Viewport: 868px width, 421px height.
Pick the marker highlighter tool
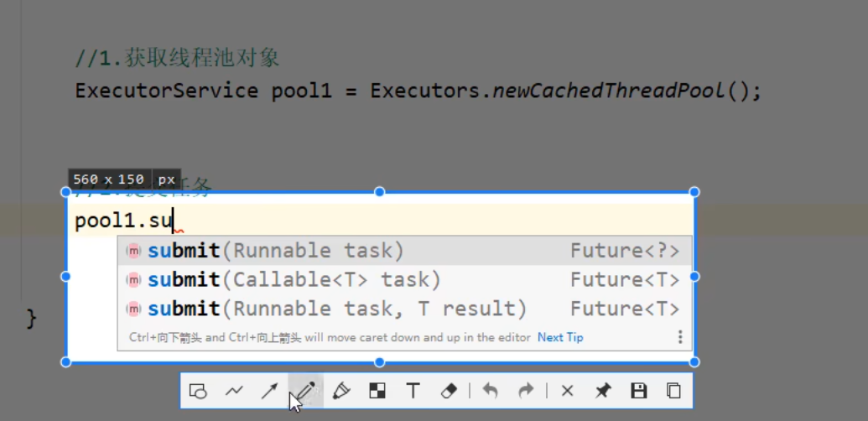341,391
